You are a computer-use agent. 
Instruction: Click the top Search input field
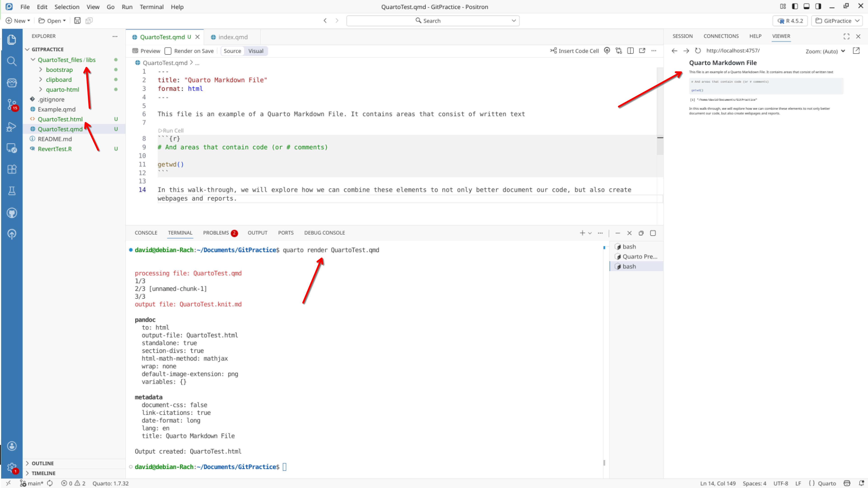433,21
